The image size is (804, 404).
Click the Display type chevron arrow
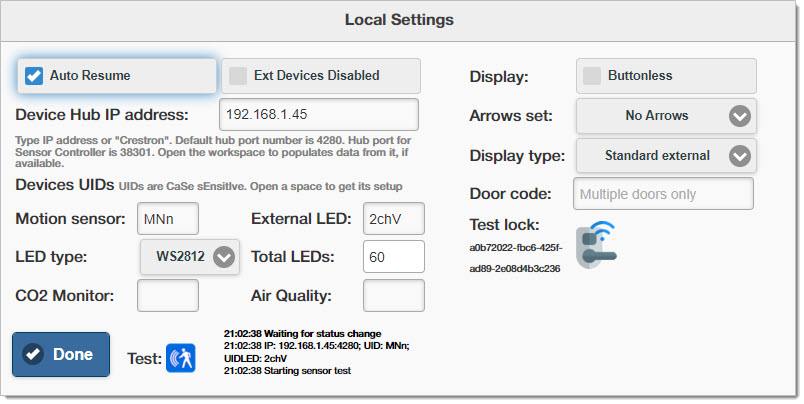[x=740, y=156]
